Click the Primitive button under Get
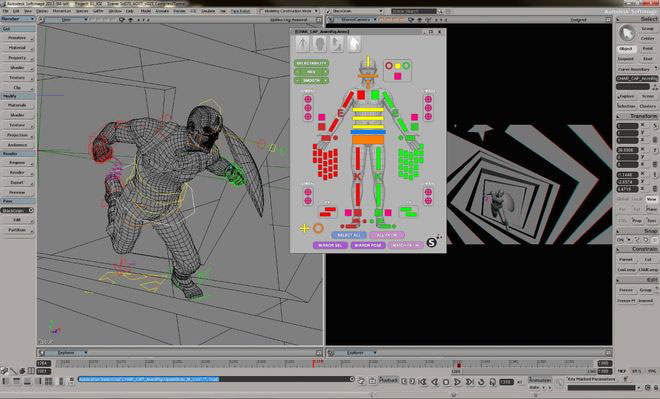This screenshot has height=399, width=660. click(17, 38)
